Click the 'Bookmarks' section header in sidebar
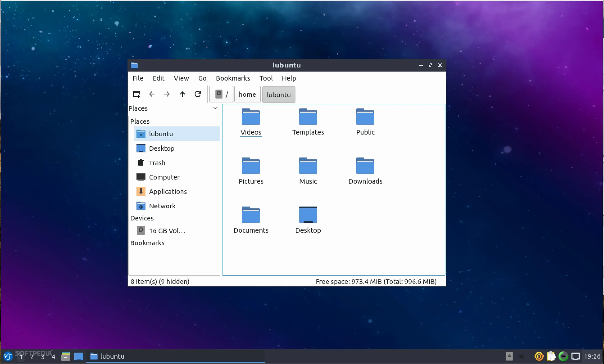 147,243
